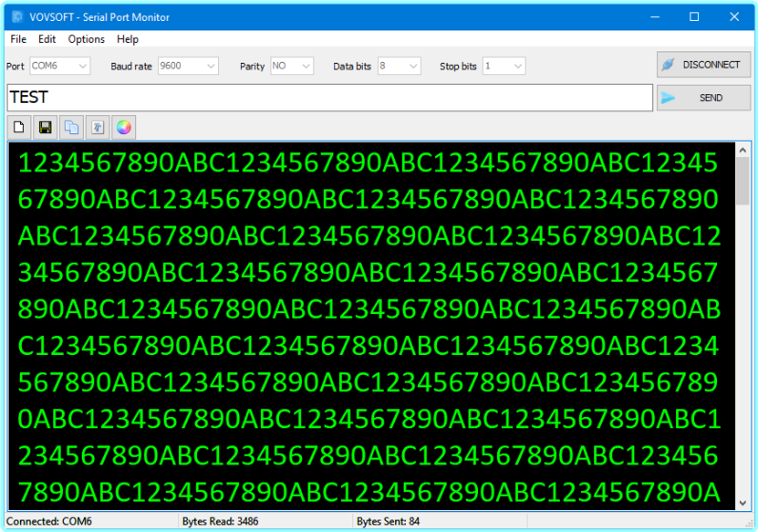Click in the TEST message input field
The width and height of the screenshot is (758, 532).
point(329,98)
